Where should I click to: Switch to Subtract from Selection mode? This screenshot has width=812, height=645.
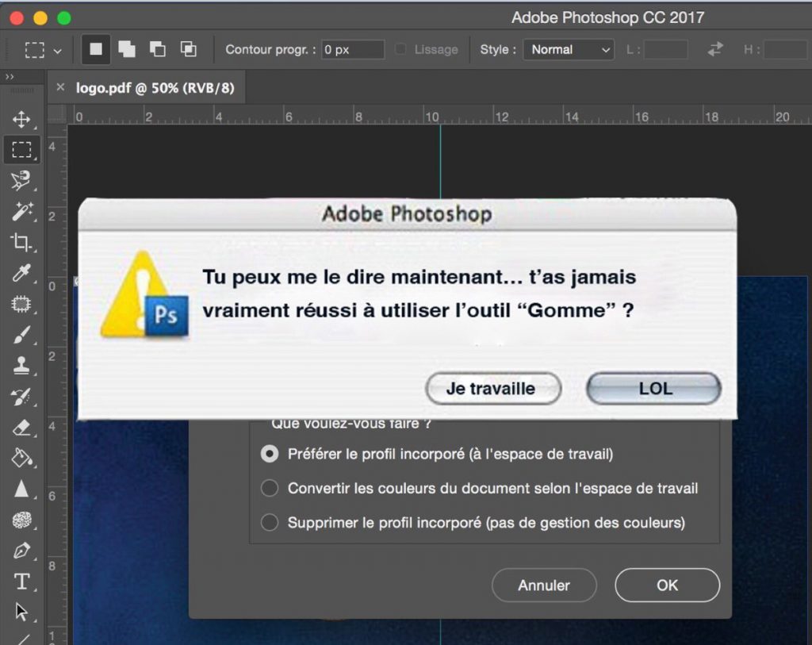pos(158,49)
